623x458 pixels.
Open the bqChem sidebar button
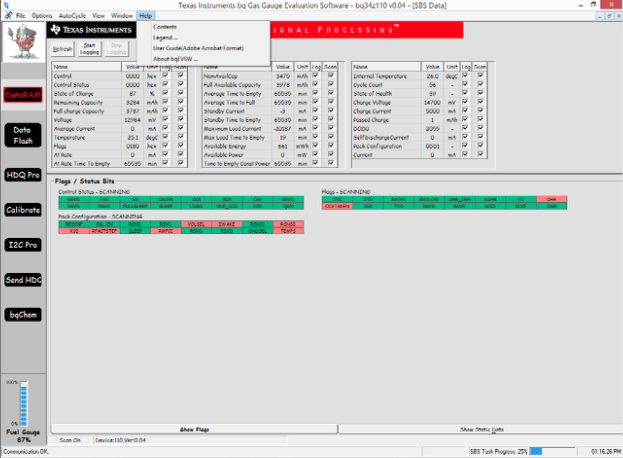point(23,315)
